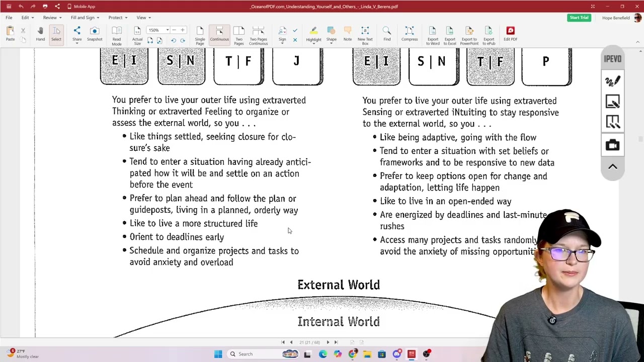Print the document using printer icon

click(x=45, y=7)
